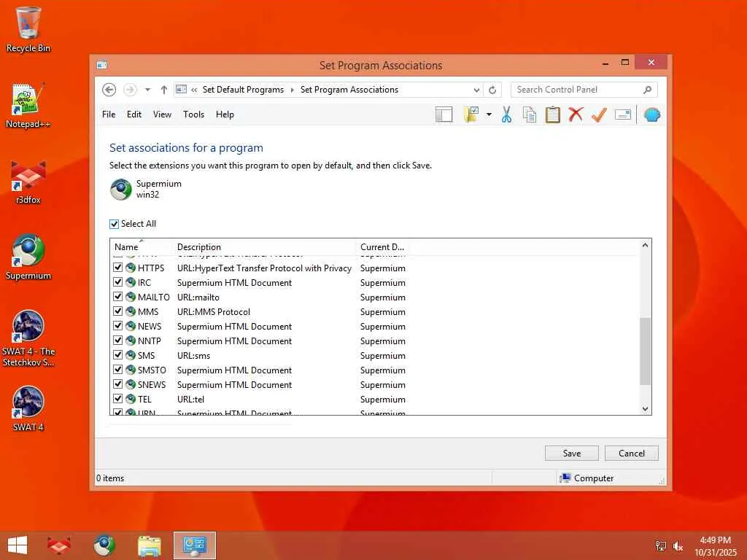This screenshot has width=747, height=560.
Task: Uncheck the SMSTO protocol checkbox
Action: [x=117, y=370]
